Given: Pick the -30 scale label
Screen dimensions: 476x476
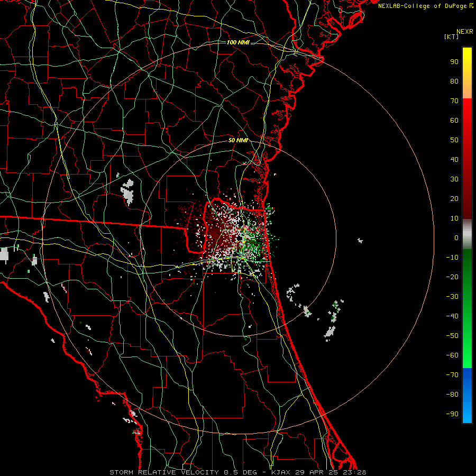Looking at the screenshot, I should coord(452,297).
